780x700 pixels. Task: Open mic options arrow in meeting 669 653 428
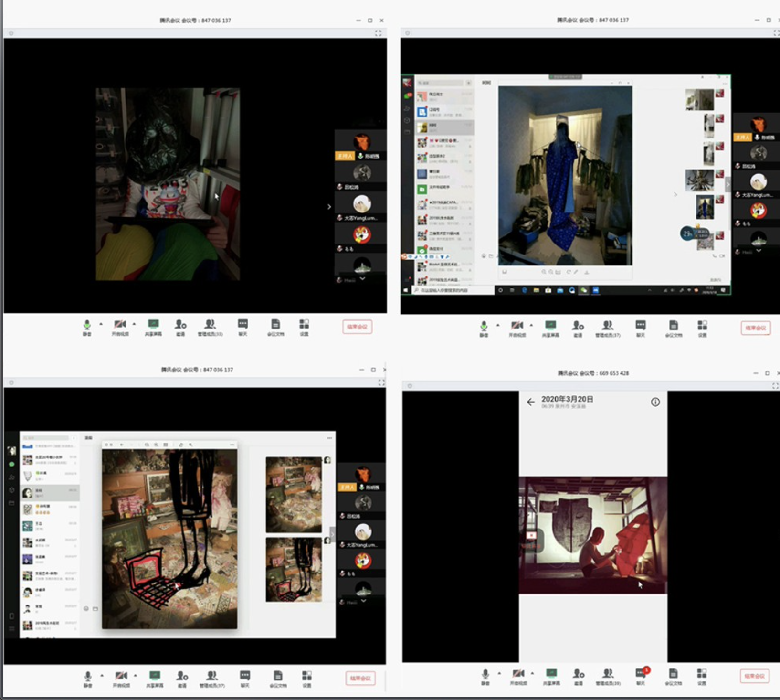coord(499,673)
